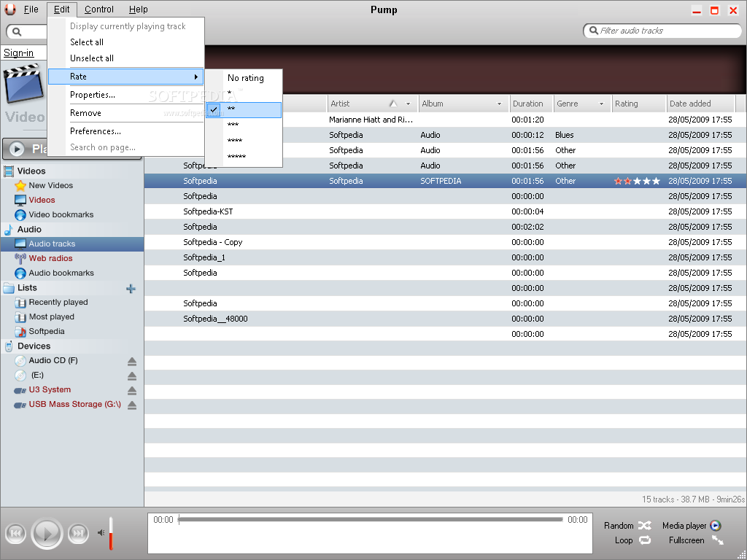The width and height of the screenshot is (747, 560).
Task: Choose No rating in the Rate submenu
Action: click(244, 77)
